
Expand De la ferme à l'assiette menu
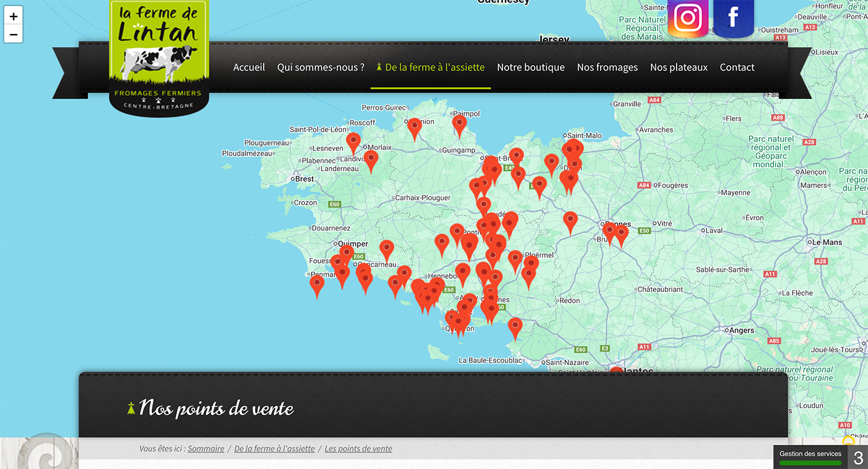click(x=430, y=67)
